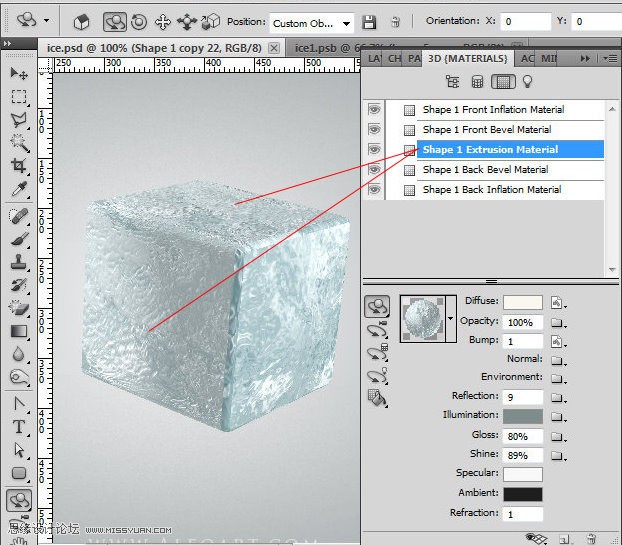Select the Eyedropper tool
Viewport: 622px width, 545px height.
coord(19,189)
